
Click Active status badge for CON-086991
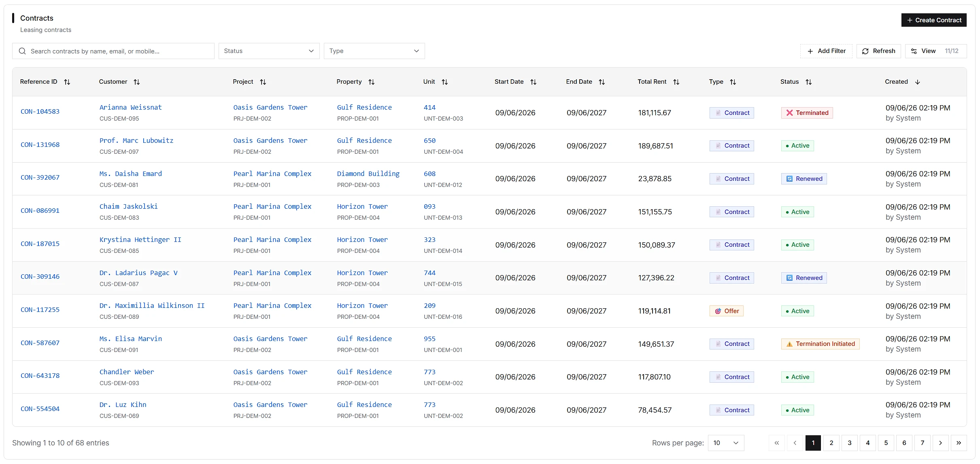(797, 212)
